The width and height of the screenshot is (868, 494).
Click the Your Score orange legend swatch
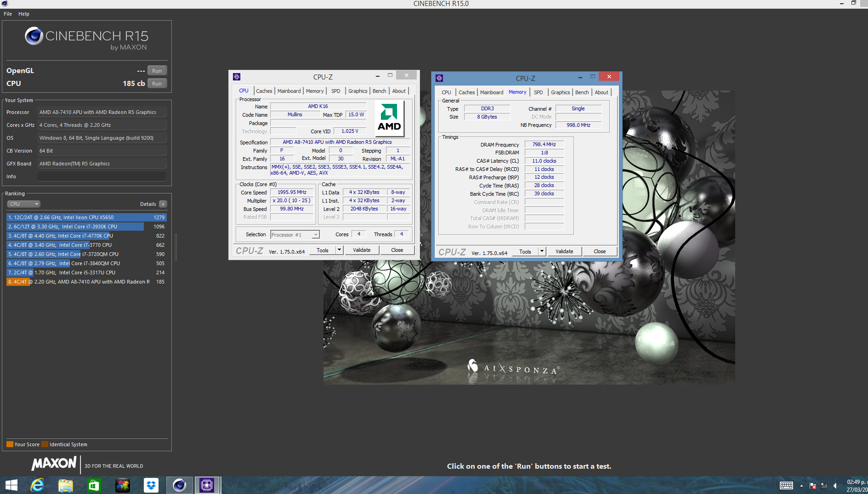coord(10,444)
